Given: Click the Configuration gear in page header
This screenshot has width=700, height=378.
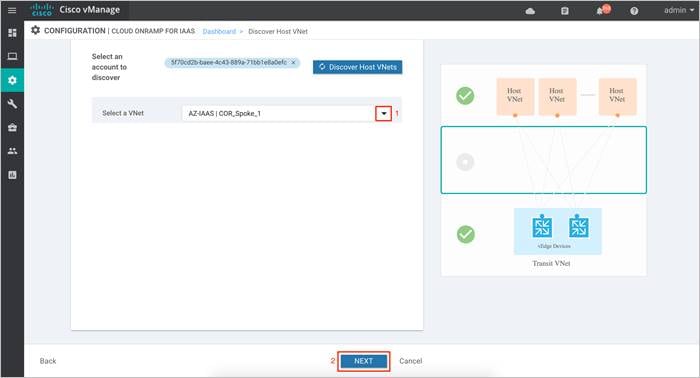Looking at the screenshot, I should tap(35, 30).
